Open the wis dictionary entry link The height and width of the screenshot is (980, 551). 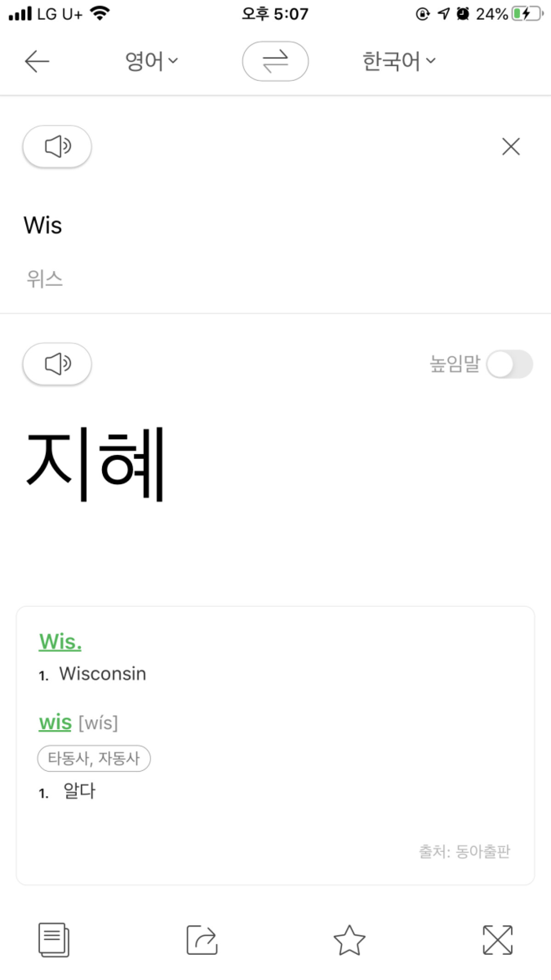[x=55, y=722]
